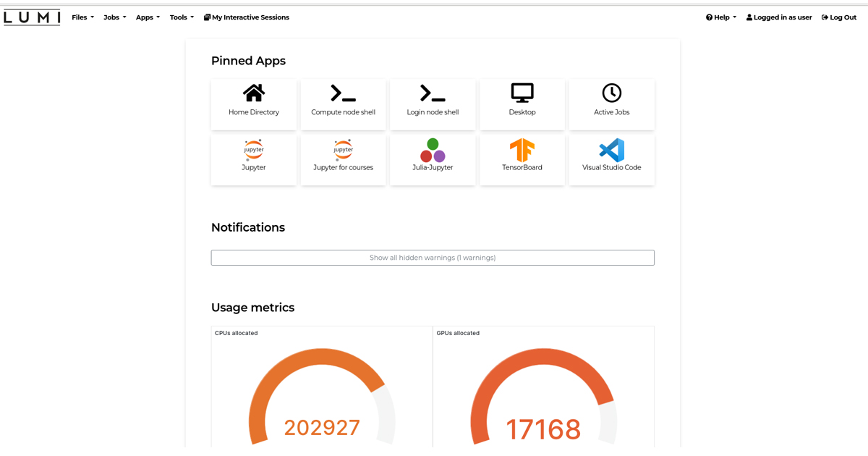Expand the Apps menu
Viewport: 868px width, 456px height.
coord(148,17)
